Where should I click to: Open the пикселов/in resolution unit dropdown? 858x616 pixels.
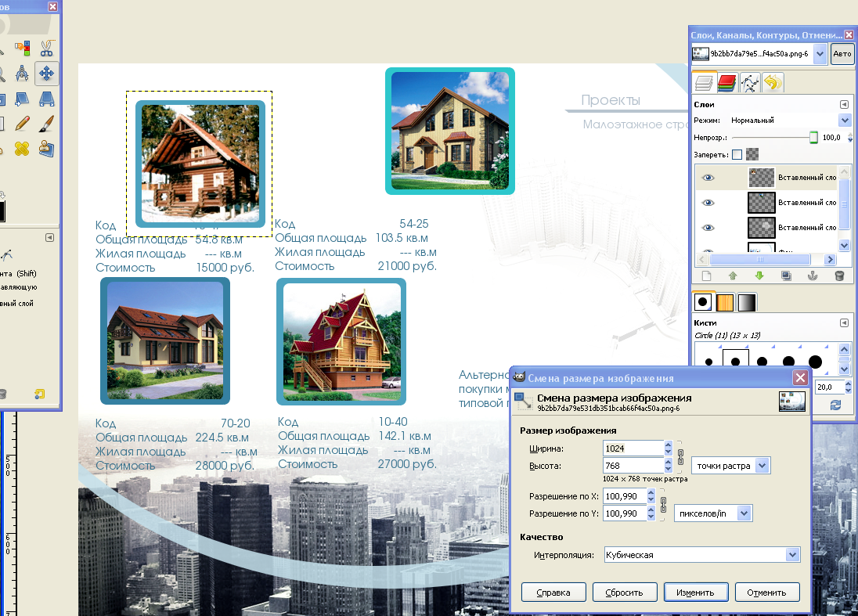pos(744,513)
